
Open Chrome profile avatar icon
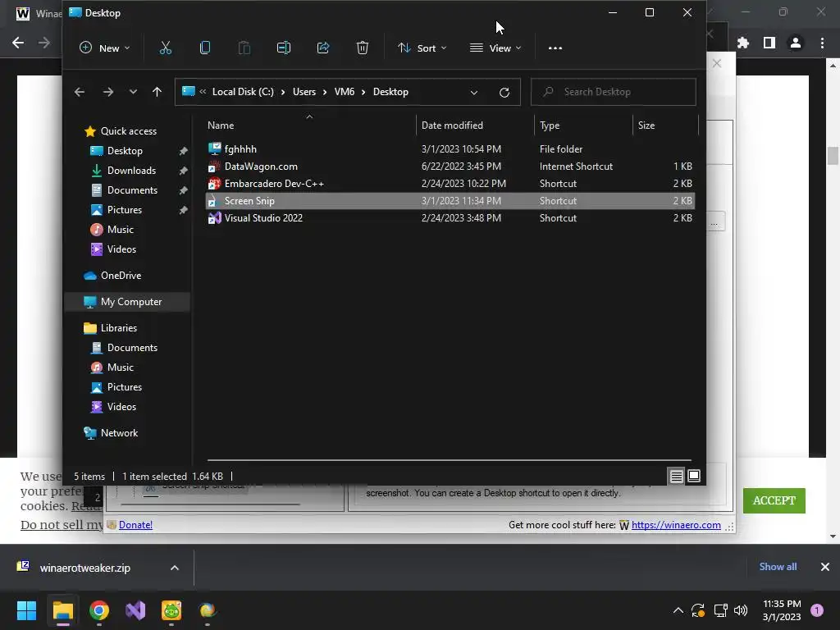tap(796, 43)
